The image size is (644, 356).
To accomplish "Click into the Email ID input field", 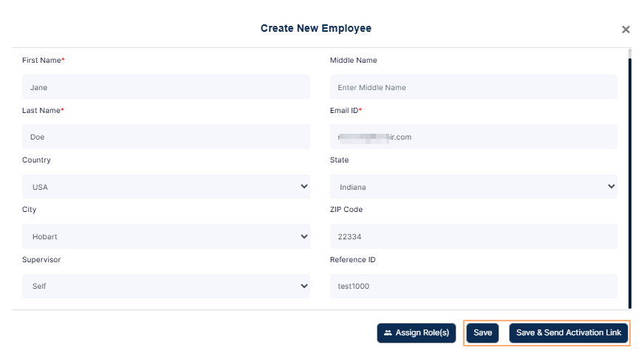I will [x=473, y=137].
